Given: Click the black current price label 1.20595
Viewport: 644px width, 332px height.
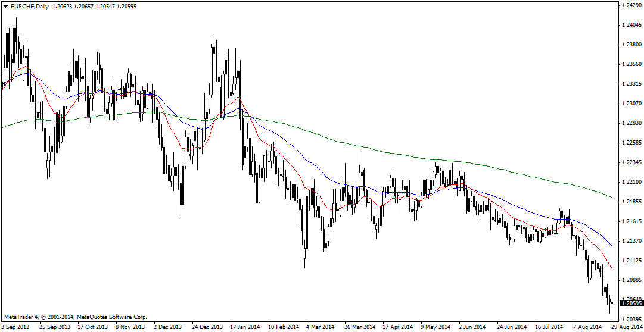Looking at the screenshot, I should coord(631,303).
